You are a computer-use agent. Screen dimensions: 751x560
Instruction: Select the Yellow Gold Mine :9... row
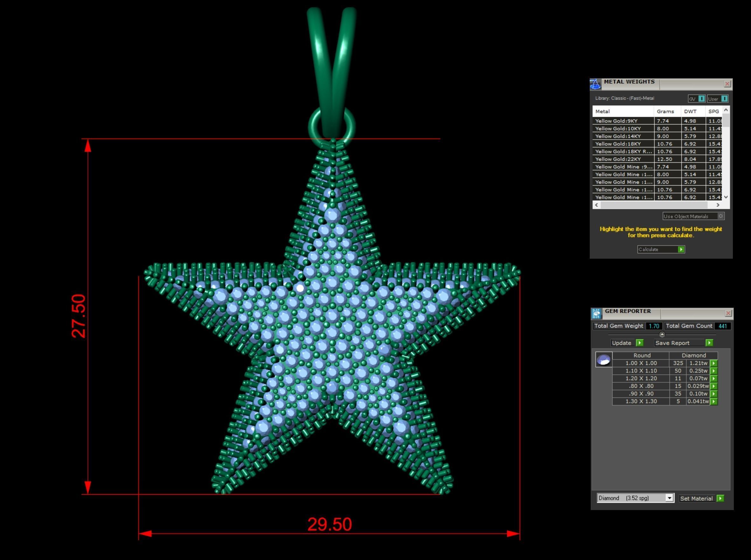(x=657, y=166)
